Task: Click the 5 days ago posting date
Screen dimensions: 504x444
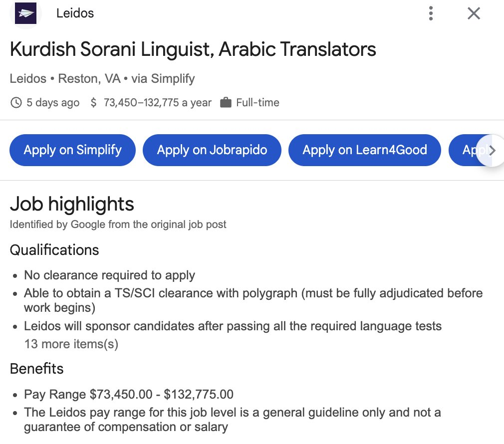Action: click(x=52, y=103)
